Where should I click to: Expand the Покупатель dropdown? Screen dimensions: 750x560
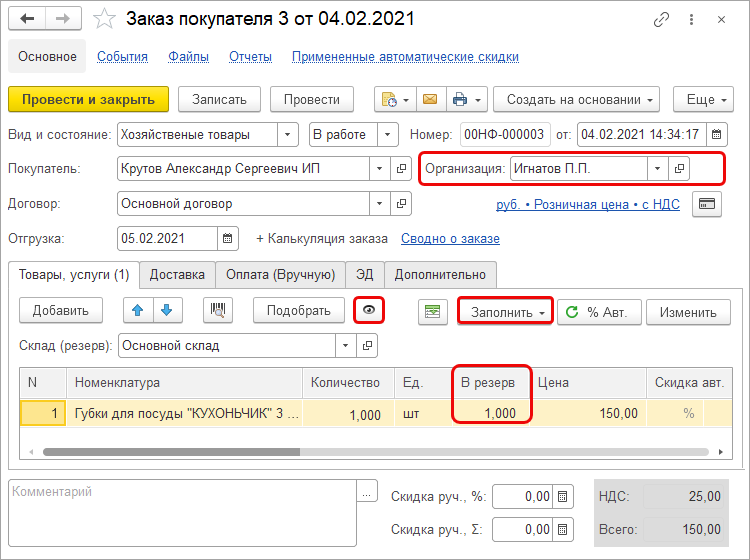(x=380, y=168)
